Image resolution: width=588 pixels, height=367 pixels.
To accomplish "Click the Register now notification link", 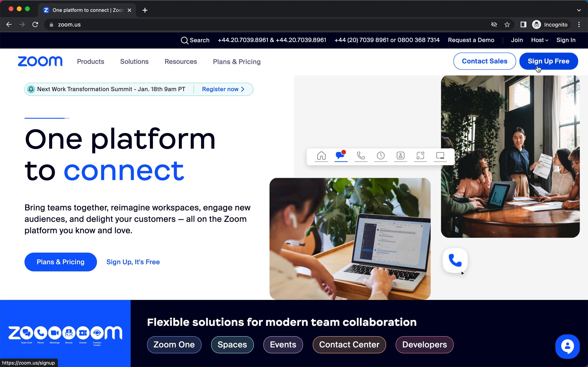I will coord(221,89).
